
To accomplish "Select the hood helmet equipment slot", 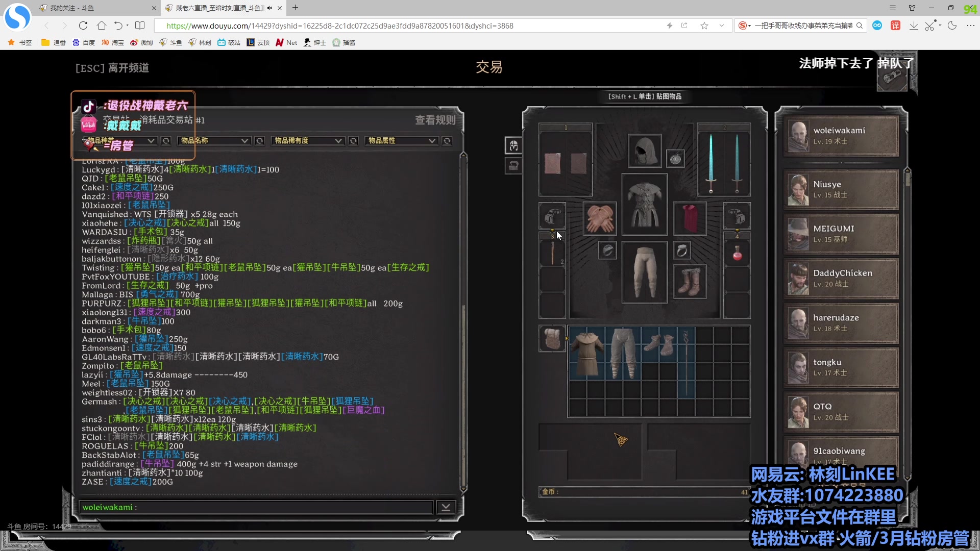I will 645,151.
